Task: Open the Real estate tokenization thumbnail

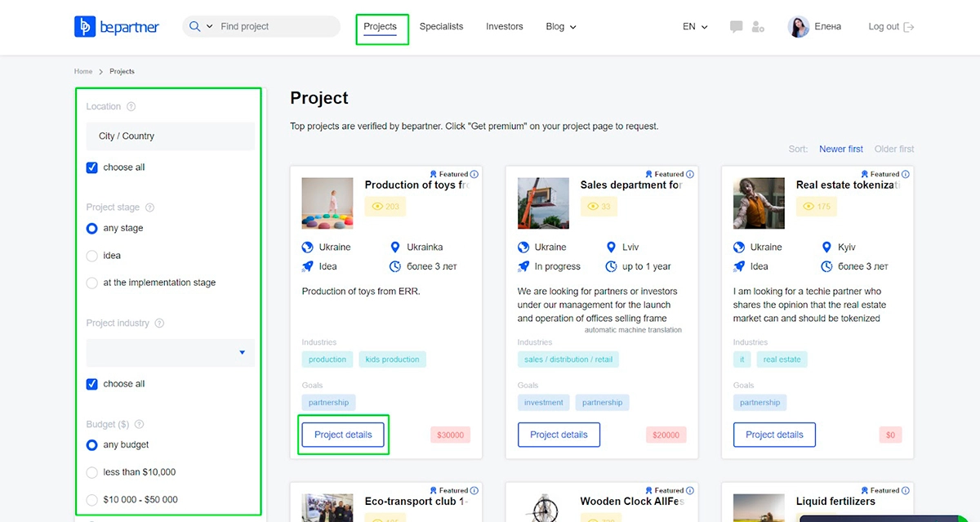Action: click(759, 203)
